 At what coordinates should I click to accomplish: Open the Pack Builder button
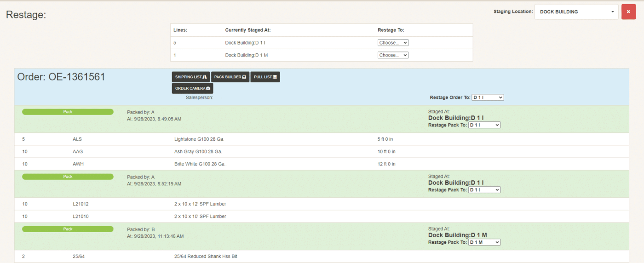tap(230, 77)
